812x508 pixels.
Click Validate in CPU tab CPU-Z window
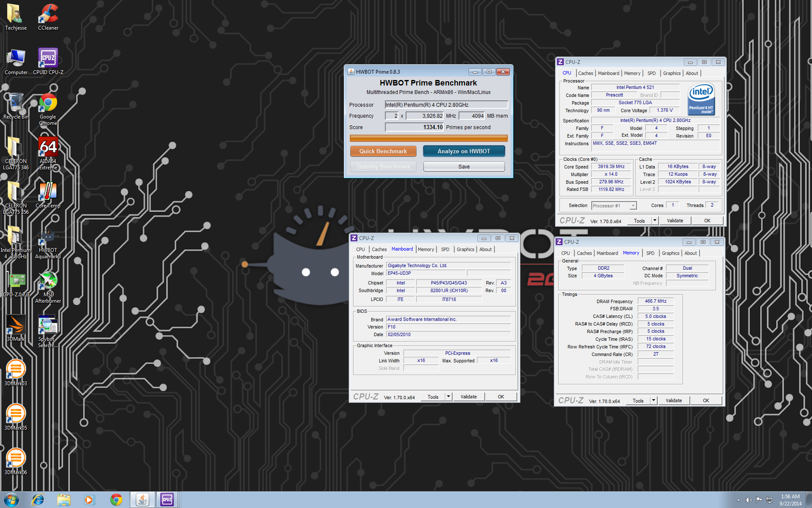pyautogui.click(x=675, y=221)
